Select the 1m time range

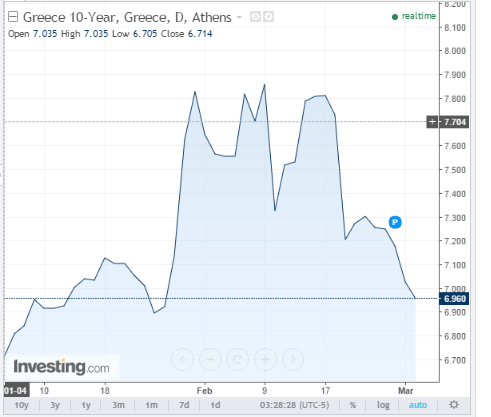pyautogui.click(x=151, y=405)
